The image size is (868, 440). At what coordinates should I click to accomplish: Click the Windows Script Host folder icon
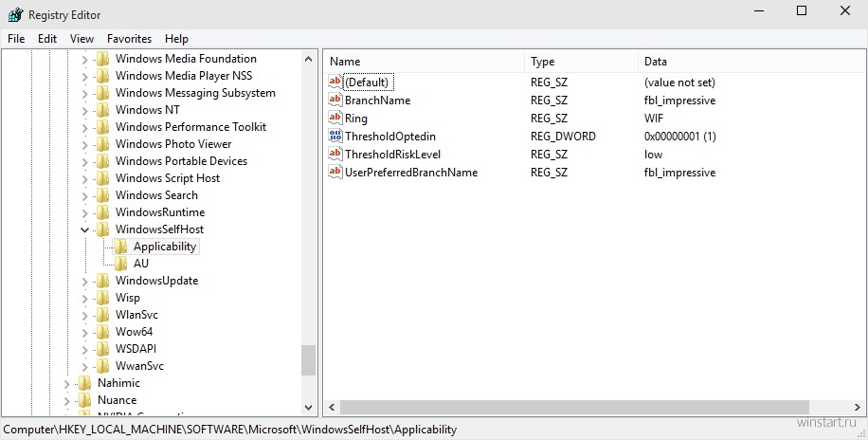click(x=103, y=178)
